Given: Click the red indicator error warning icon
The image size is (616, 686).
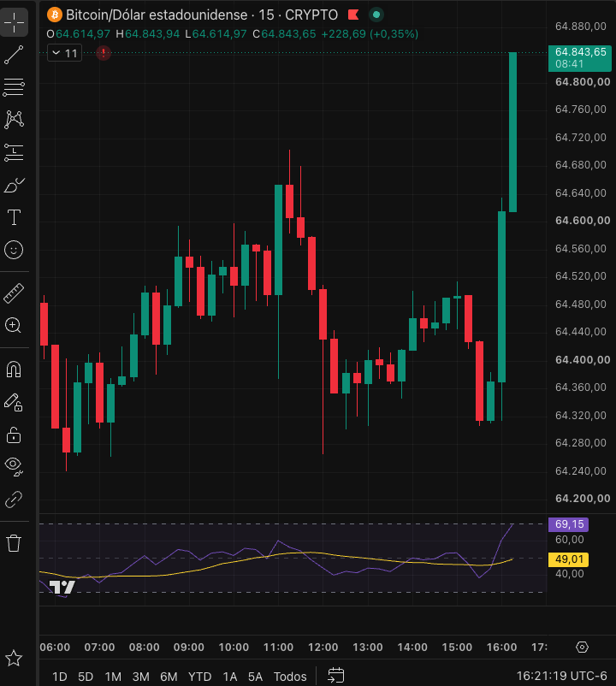Looking at the screenshot, I should click(x=104, y=53).
